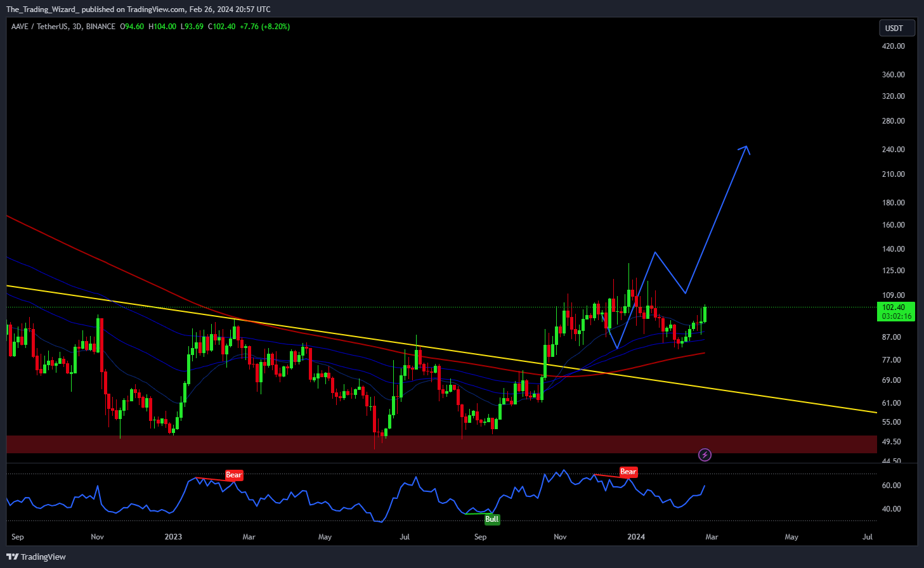This screenshot has height=568, width=924.
Task: Click the 61.00 price axis label
Action: [891, 403]
